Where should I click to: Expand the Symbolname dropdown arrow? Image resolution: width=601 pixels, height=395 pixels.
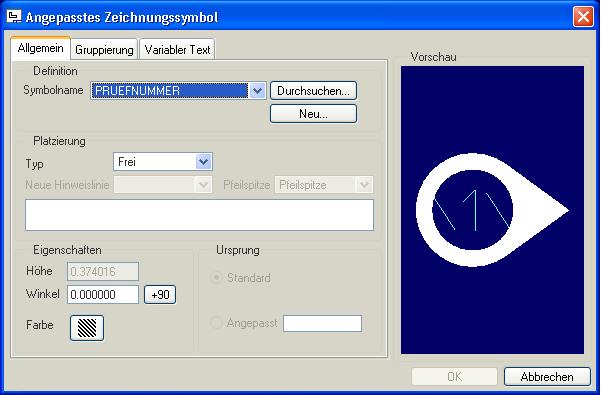click(x=258, y=91)
